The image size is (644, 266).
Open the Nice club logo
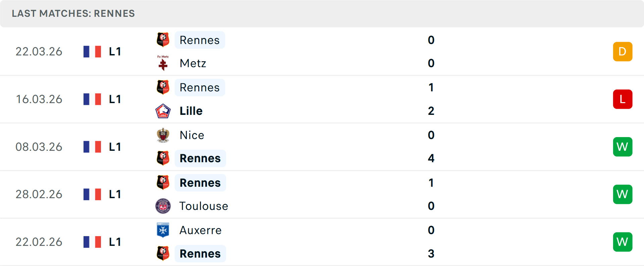(163, 135)
